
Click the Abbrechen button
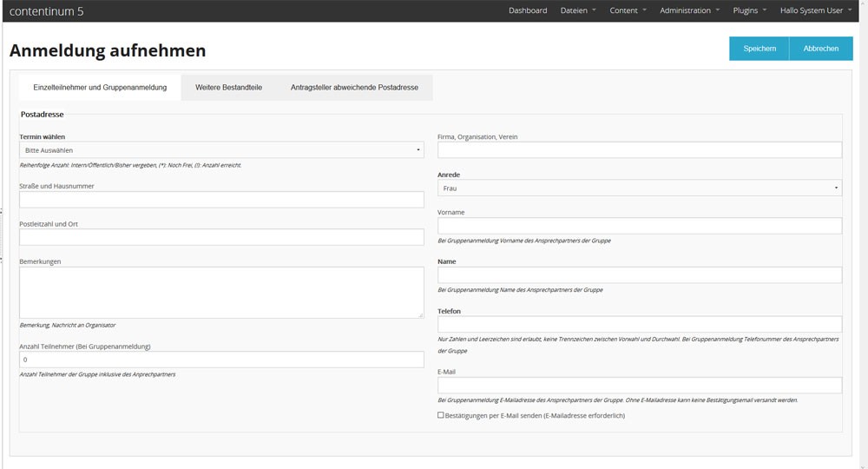pos(821,49)
